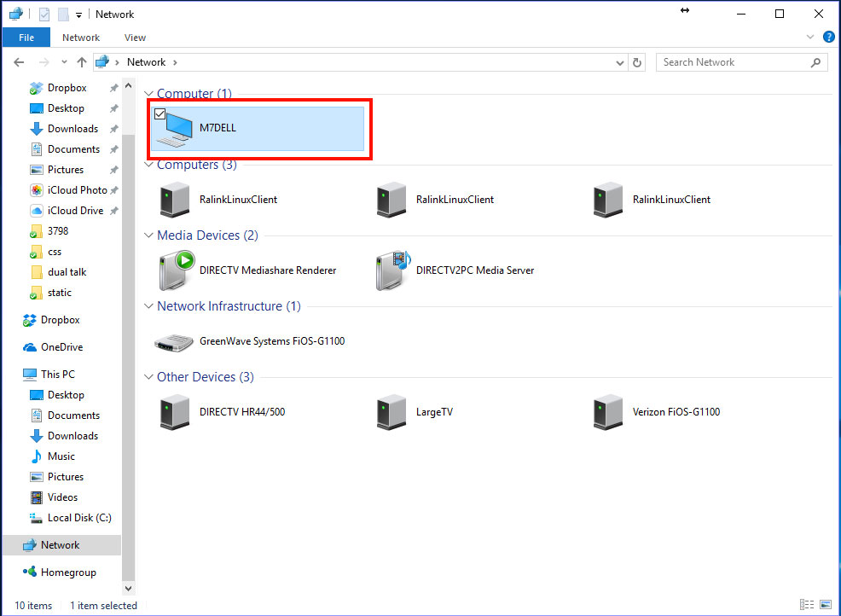The image size is (841, 616).
Task: Open the Network ribbon tab
Action: click(x=81, y=38)
